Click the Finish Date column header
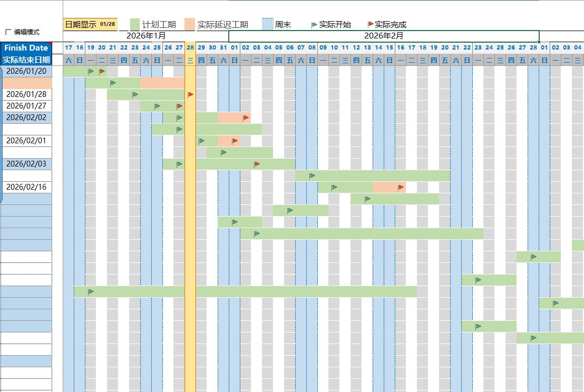This screenshot has height=392, width=584. click(x=26, y=48)
